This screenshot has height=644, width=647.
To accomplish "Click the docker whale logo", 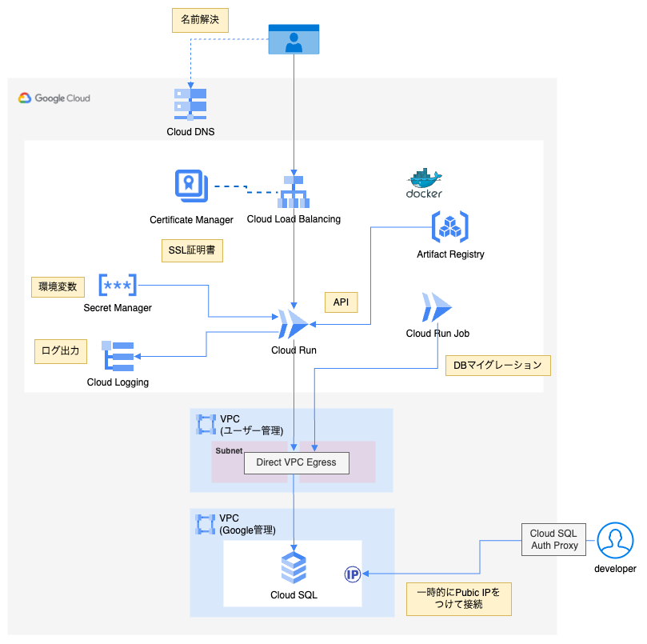I will [424, 178].
